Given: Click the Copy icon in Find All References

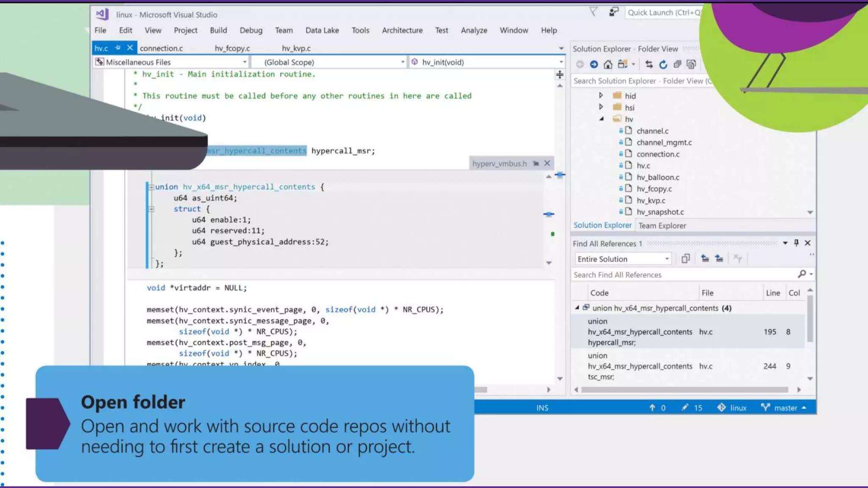Looking at the screenshot, I should (x=685, y=259).
